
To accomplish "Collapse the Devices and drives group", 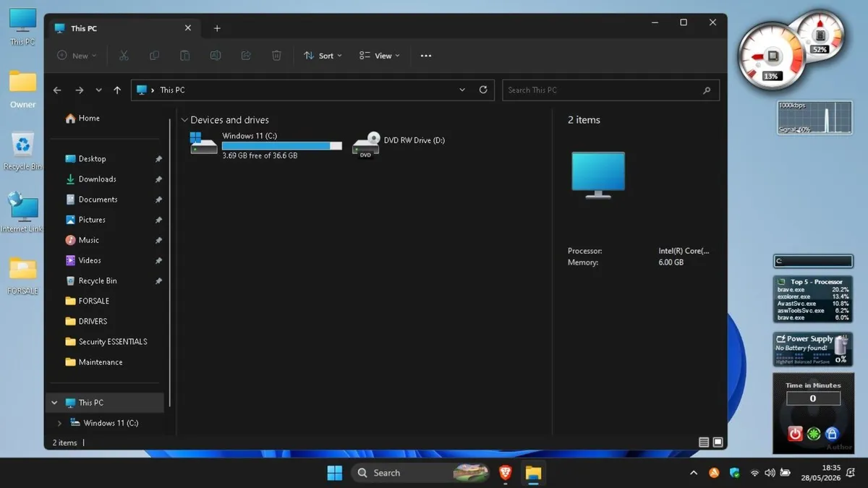I will (184, 120).
